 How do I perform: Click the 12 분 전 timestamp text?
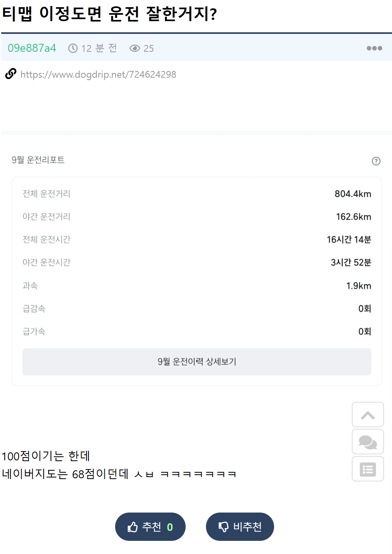pos(99,48)
